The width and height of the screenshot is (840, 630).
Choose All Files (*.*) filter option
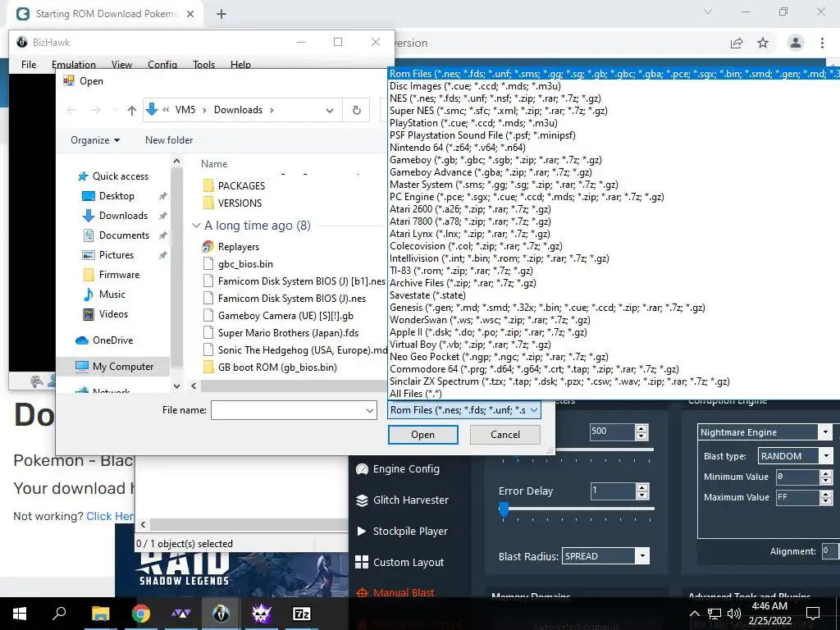[416, 394]
